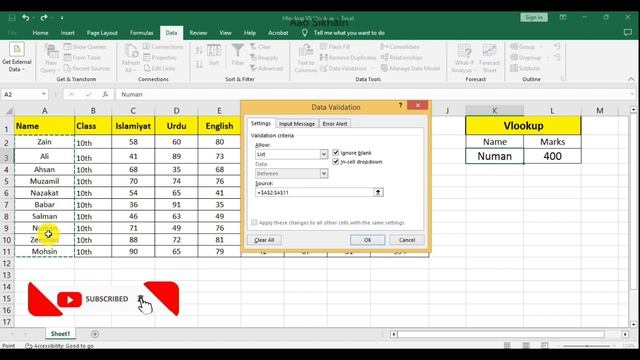The width and height of the screenshot is (640, 360).
Task: Toggle the Filter funnel icon
Action: click(x=238, y=55)
